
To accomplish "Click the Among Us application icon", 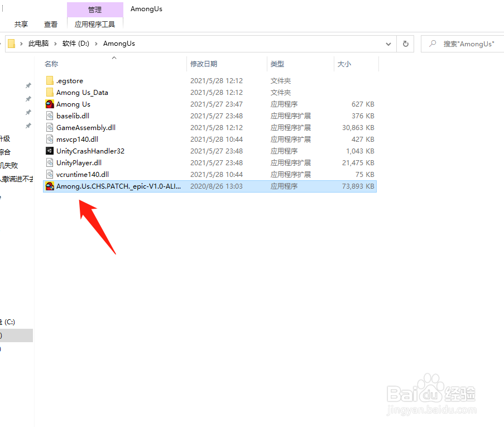I will click(x=50, y=104).
